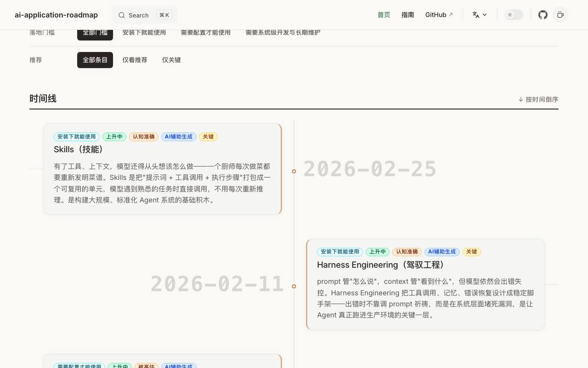Click 安装下就能使用 tag on Harness Engineering card
Screen dimensions: 588x368
coord(340,252)
